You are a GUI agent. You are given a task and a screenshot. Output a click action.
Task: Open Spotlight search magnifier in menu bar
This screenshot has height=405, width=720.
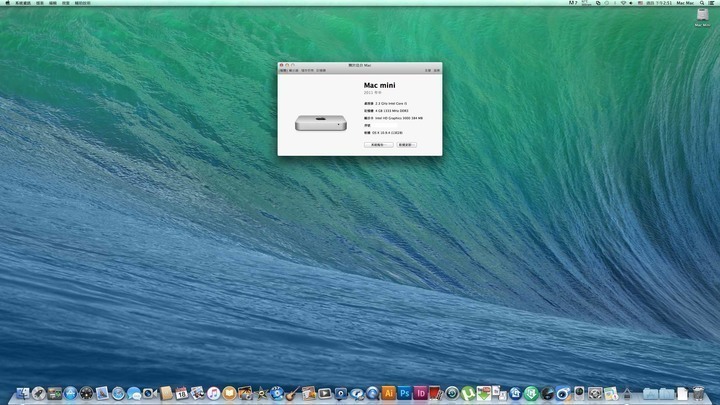[702, 3]
